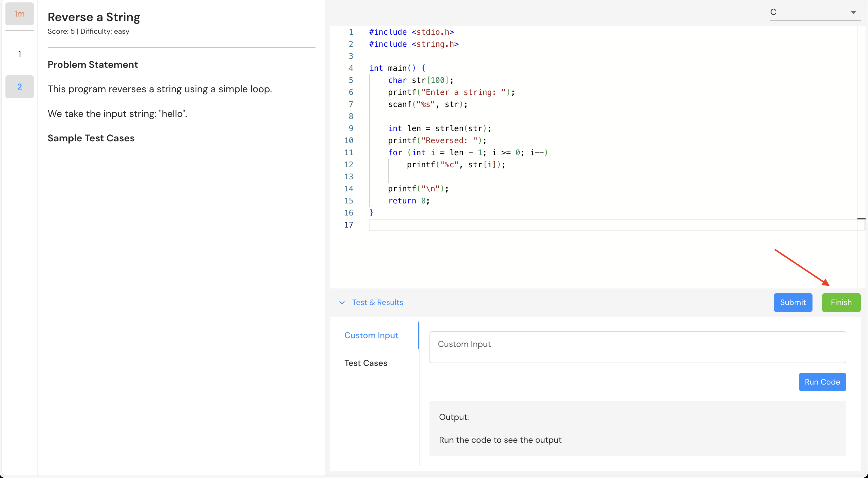Click the Run Code button
Image resolution: width=868 pixels, height=478 pixels.
point(822,382)
